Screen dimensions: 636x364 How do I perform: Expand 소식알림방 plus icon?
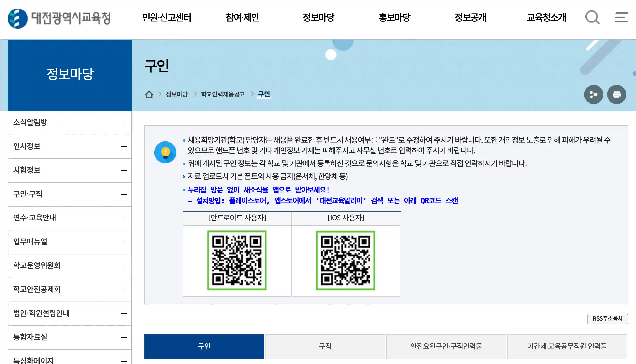click(x=124, y=123)
